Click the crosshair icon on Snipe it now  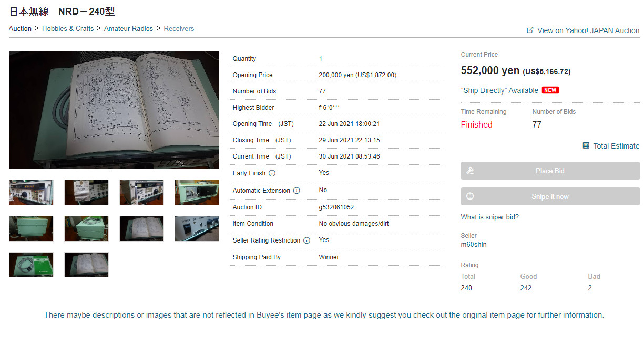(471, 196)
